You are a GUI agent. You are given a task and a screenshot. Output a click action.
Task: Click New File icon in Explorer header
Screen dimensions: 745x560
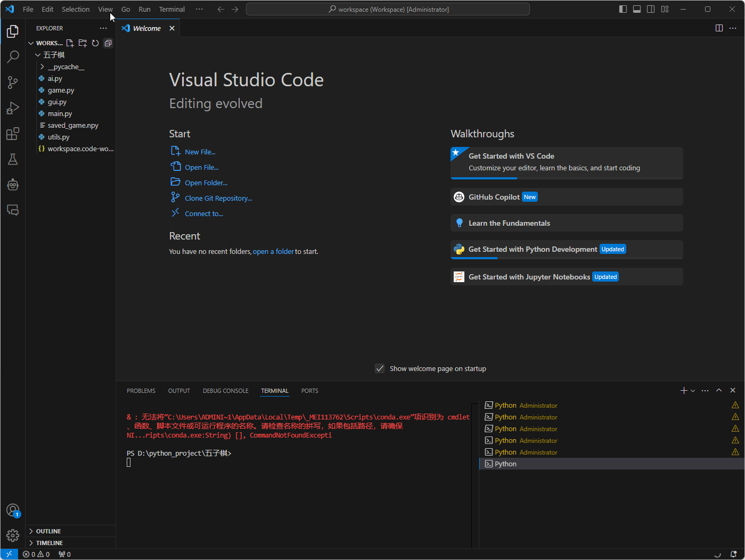coord(70,43)
